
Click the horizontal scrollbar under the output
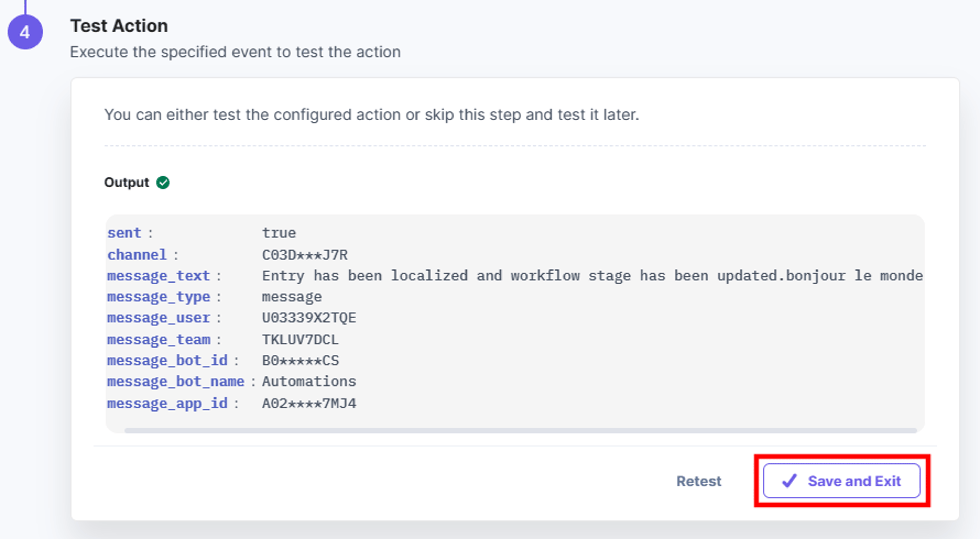click(x=520, y=431)
